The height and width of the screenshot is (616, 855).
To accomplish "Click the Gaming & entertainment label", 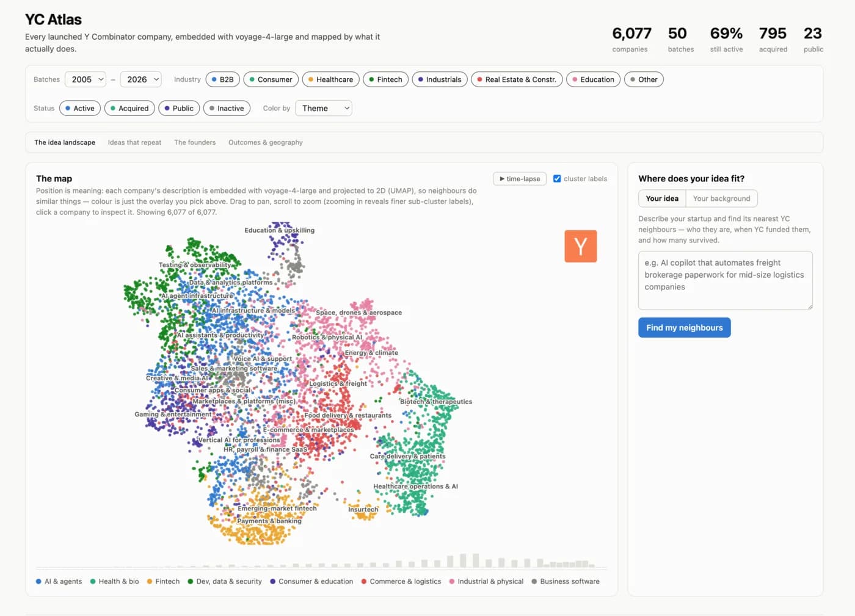I will click(173, 414).
